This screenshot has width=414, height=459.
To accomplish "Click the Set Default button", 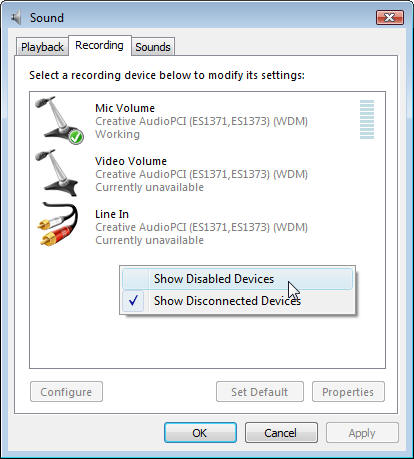I will [x=260, y=392].
